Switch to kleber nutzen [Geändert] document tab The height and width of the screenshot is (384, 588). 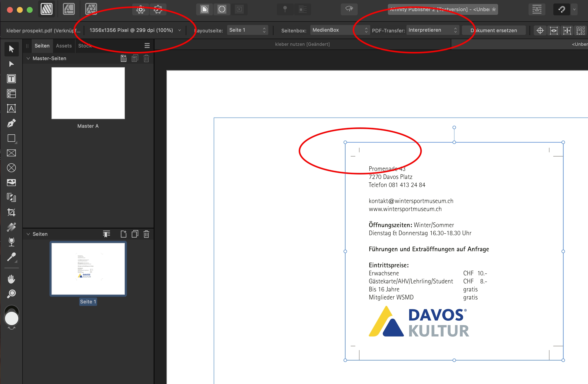tap(302, 44)
